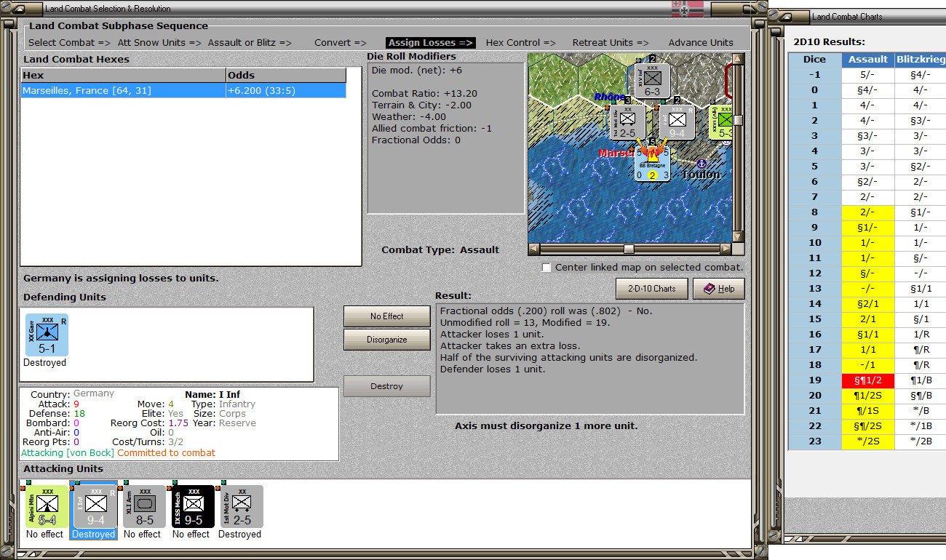The height and width of the screenshot is (560, 946).
Task: Click the "Unmodified roll = 13, Modified = 19." line
Action: [525, 323]
